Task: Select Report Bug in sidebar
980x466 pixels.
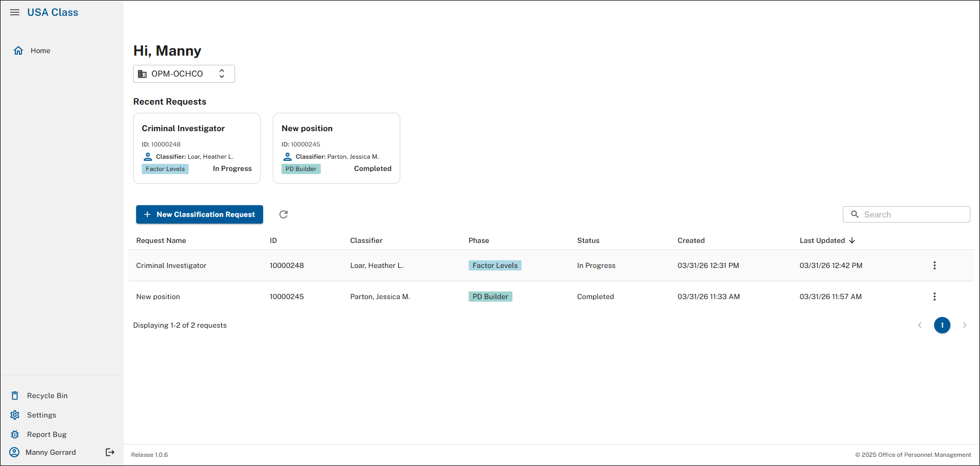Action: click(x=47, y=434)
